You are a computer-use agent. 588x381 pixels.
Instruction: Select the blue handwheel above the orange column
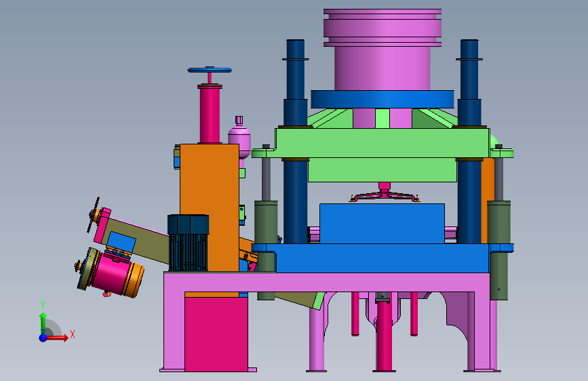[x=210, y=70]
